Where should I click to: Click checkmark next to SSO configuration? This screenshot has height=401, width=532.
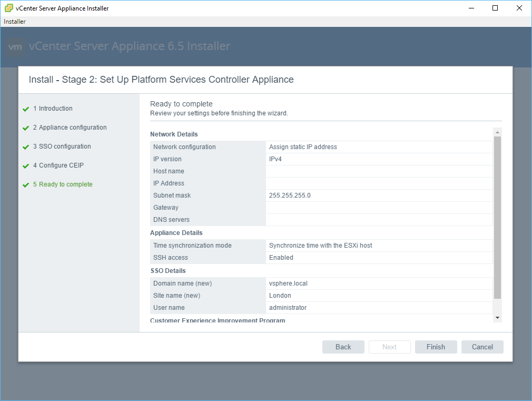click(26, 147)
